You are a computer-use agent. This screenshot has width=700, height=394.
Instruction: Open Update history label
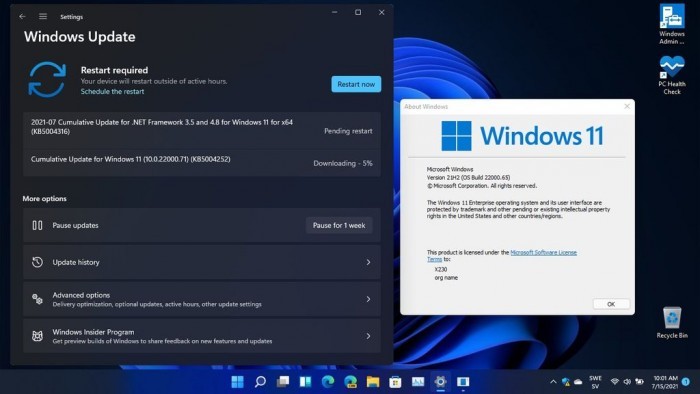click(x=76, y=262)
